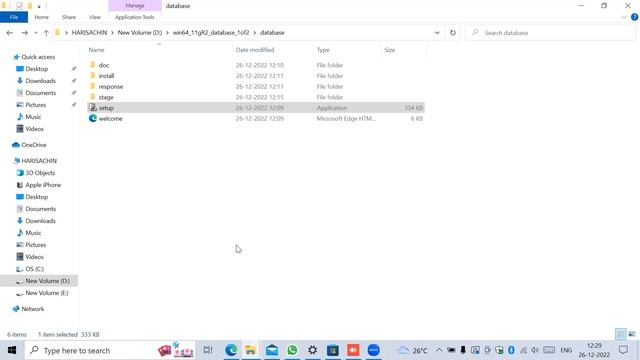Click the doc folder modified date
Image resolution: width=640 pixels, height=360 pixels.
pyautogui.click(x=260, y=65)
